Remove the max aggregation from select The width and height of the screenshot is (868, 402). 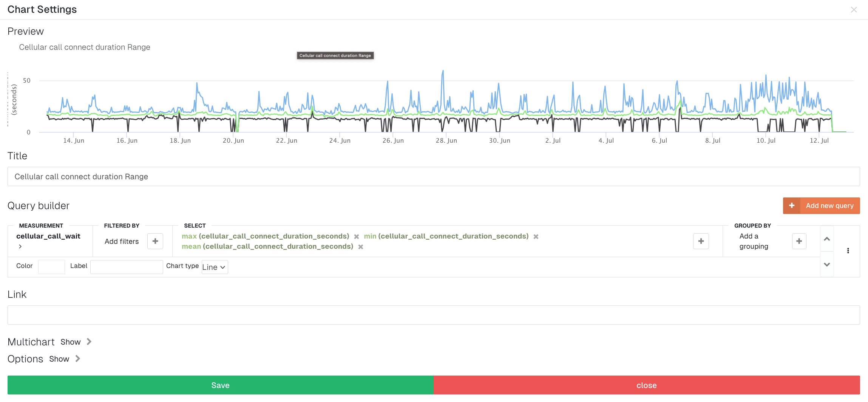click(356, 237)
